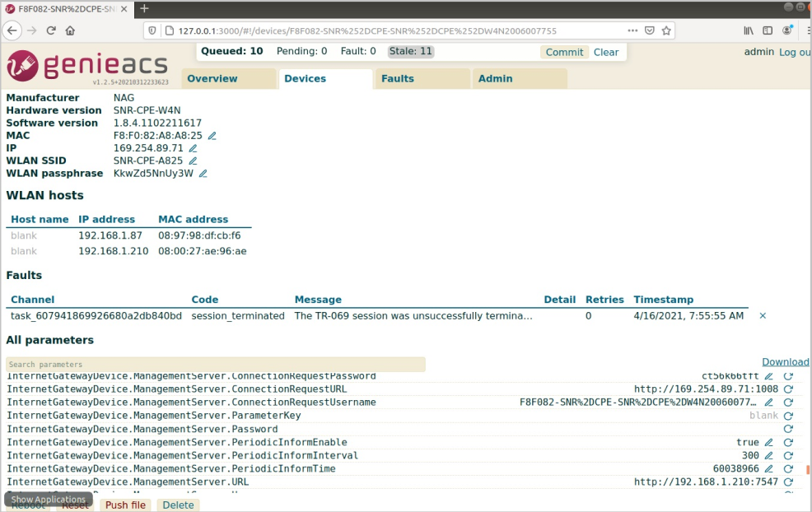
Task: Edit the PeriodicInformTime pencil icon
Action: click(x=769, y=468)
